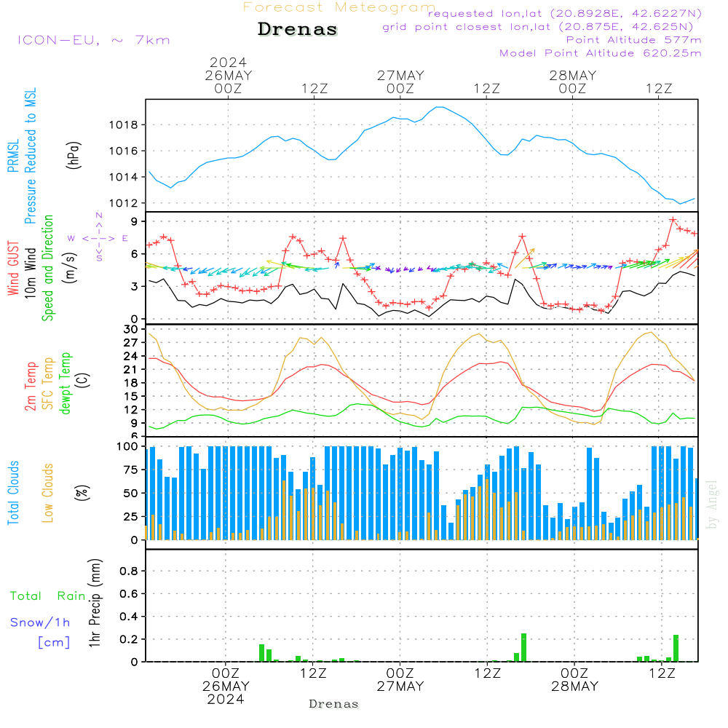The width and height of the screenshot is (728, 728).
Task: Select the "PRMSL" vertical axis label
Action: click(x=13, y=156)
